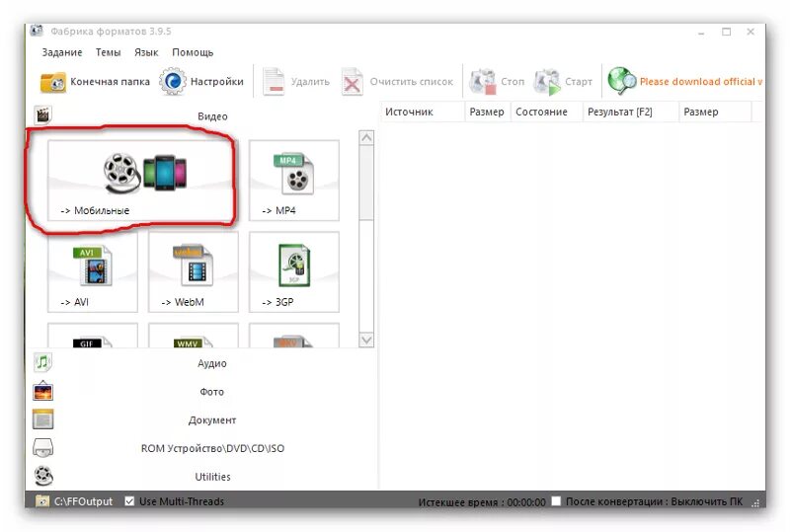Expand the Документ category
The height and width of the screenshot is (532, 790).
tap(201, 419)
